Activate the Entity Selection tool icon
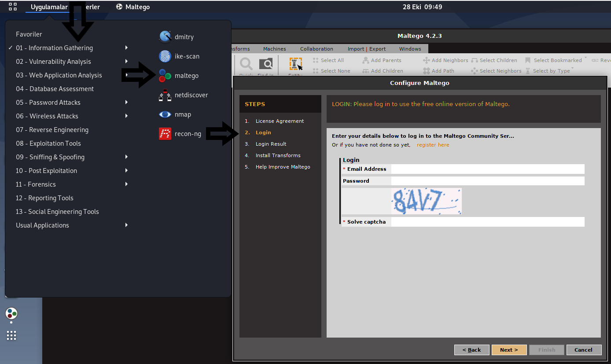Image resolution: width=611 pixels, height=364 pixels. point(295,65)
